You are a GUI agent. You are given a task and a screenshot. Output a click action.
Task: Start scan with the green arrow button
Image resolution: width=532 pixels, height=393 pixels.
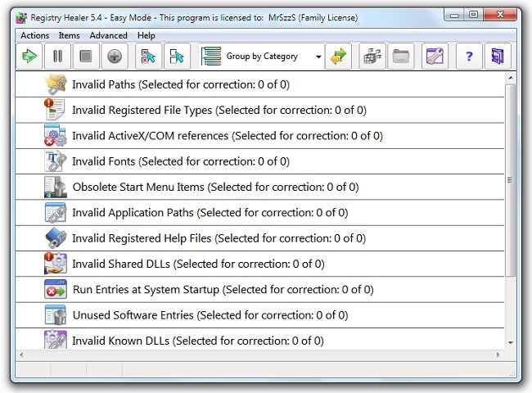click(29, 56)
